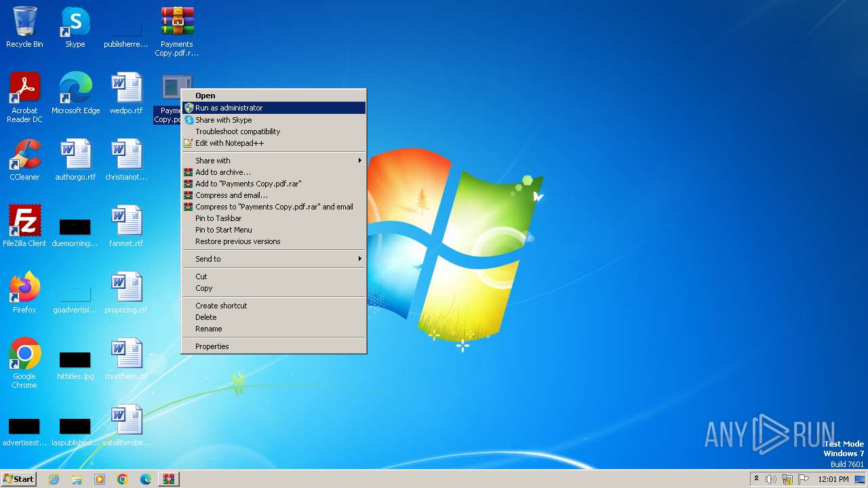
Task: Open Windows Explorer folder in taskbar
Action: [x=77, y=479]
